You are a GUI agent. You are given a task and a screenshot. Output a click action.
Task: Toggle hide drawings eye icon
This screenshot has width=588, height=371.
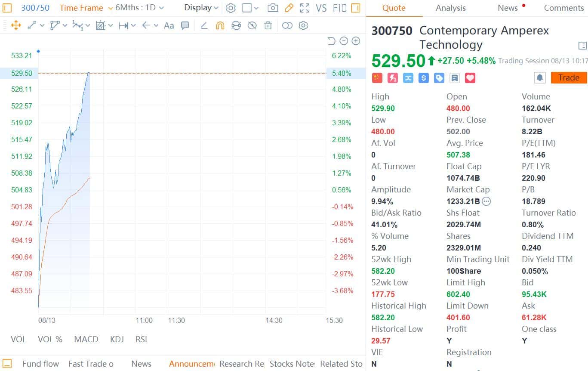click(252, 25)
